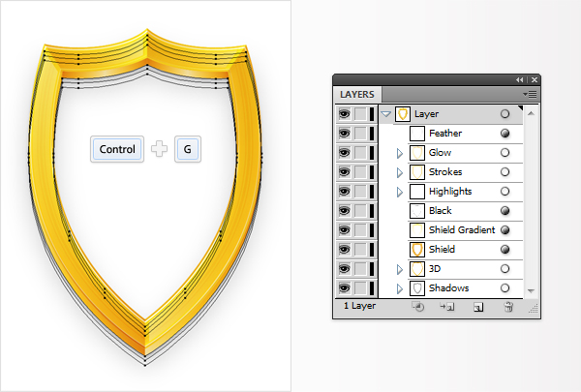Image resolution: width=581 pixels, height=392 pixels.
Task: Click the target circle for Feather layer
Action: (x=505, y=133)
